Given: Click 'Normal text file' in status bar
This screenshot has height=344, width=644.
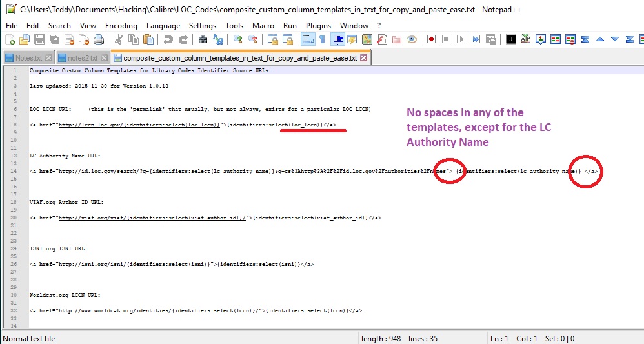Looking at the screenshot, I should tap(29, 339).
